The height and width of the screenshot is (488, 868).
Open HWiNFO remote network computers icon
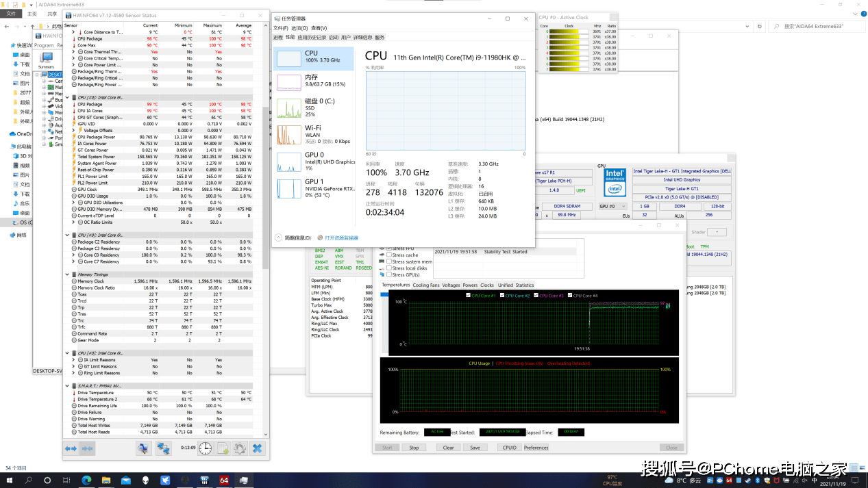[x=164, y=448]
